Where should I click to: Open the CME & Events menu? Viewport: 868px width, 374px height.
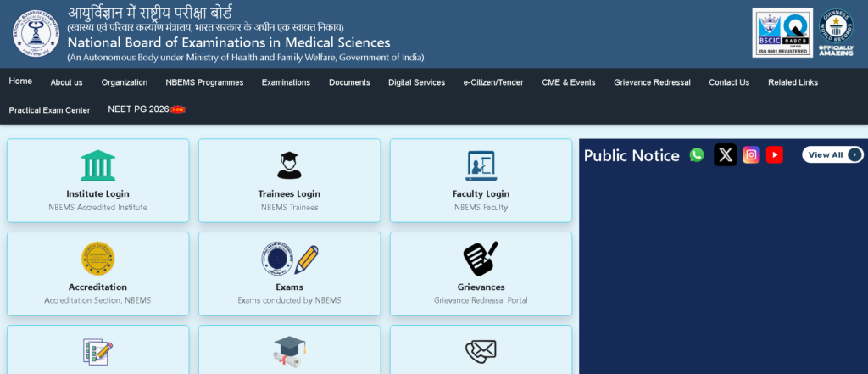pos(569,82)
